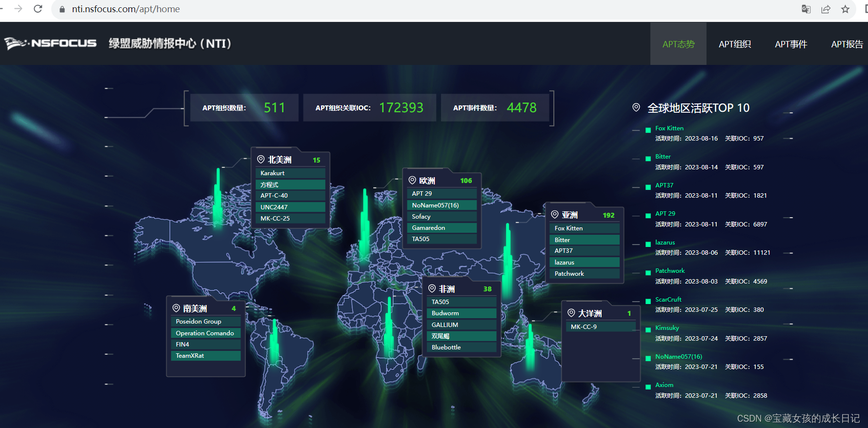
Task: Select Fox Kitten in the 亚洲 panel
Action: [585, 228]
